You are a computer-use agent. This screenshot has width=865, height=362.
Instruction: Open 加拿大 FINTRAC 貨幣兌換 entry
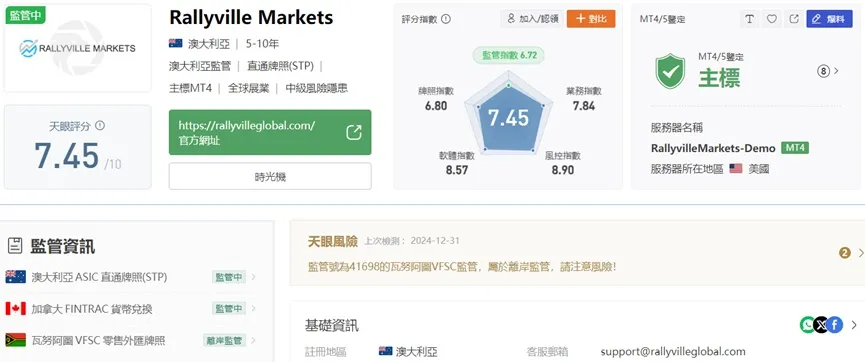coord(92,308)
